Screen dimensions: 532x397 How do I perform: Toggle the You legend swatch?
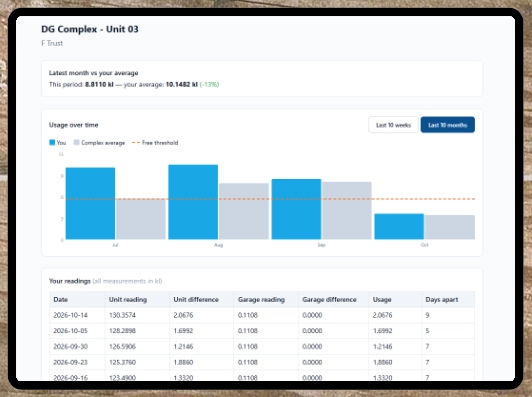(52, 143)
